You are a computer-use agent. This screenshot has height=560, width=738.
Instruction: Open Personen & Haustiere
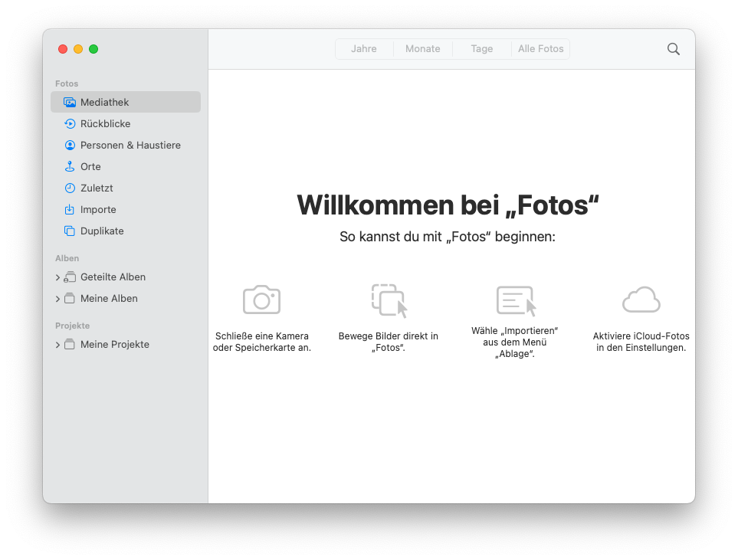(x=126, y=145)
